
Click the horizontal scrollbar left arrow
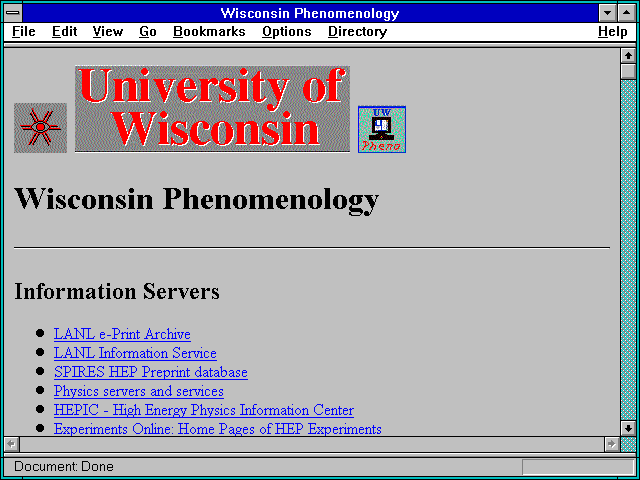point(11,444)
